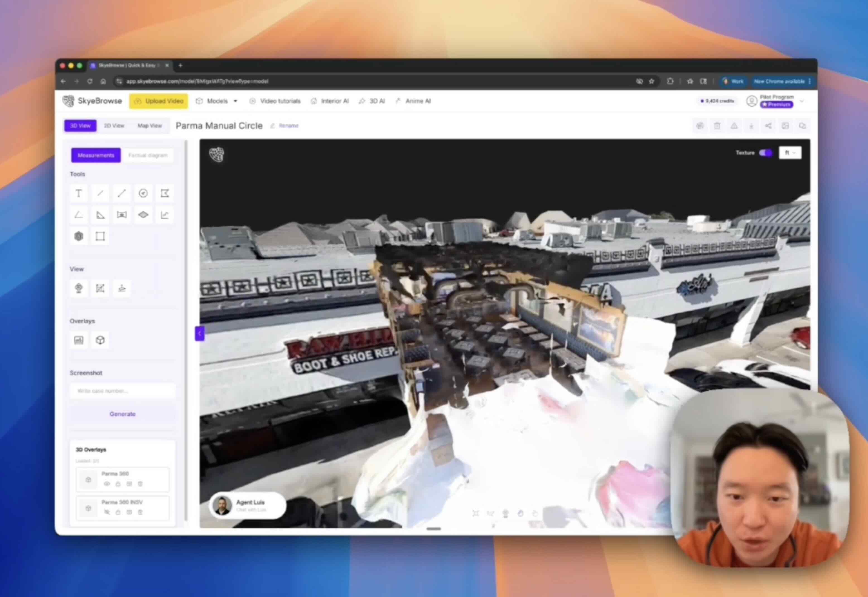Click the Rename link
This screenshot has height=597, width=868.
click(x=288, y=126)
